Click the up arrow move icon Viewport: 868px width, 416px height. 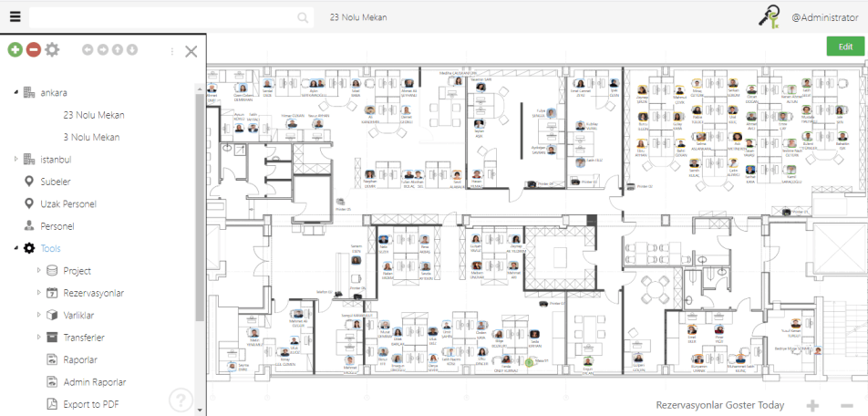point(118,50)
